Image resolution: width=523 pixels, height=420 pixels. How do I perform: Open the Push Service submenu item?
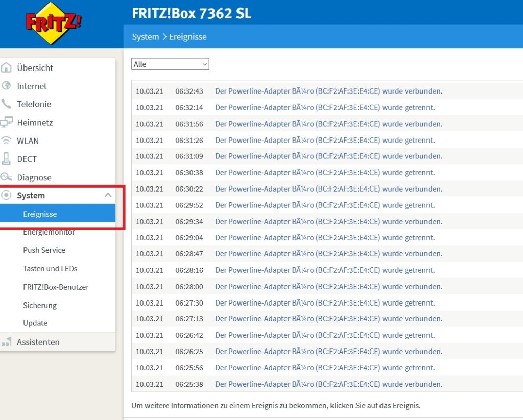(44, 250)
